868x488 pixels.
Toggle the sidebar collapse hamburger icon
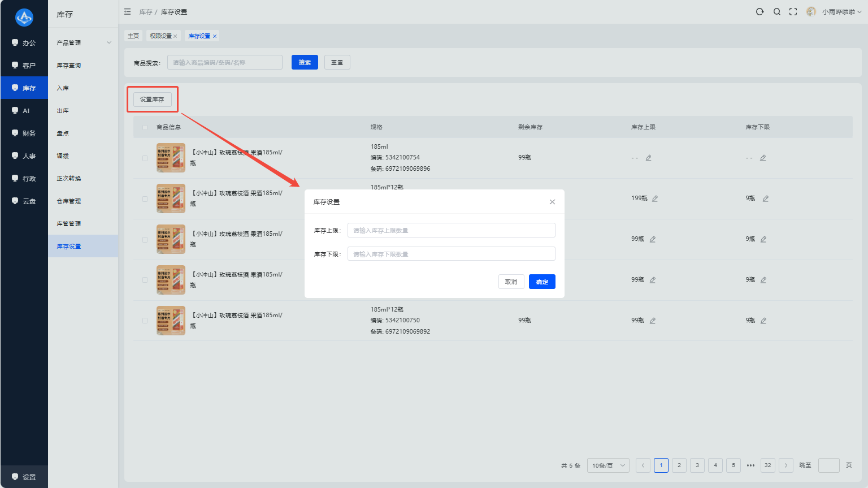(x=128, y=12)
